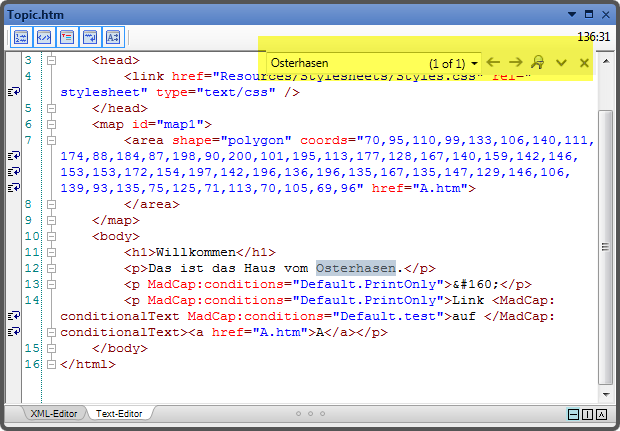This screenshot has width=620, height=431.
Task: Click the first line-numbers toolbar icon
Action: [x=21, y=37]
